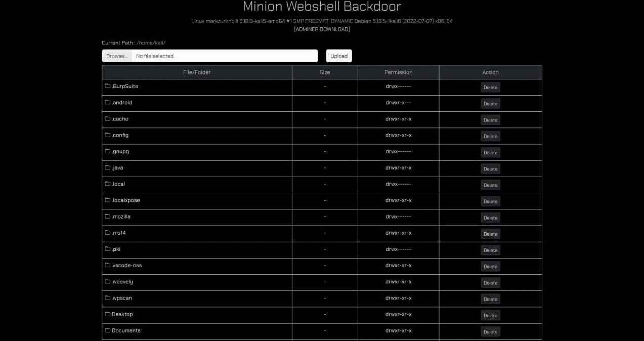This screenshot has height=341, width=644.
Task: Click the folder icon next to .wpscan
Action: (107, 298)
